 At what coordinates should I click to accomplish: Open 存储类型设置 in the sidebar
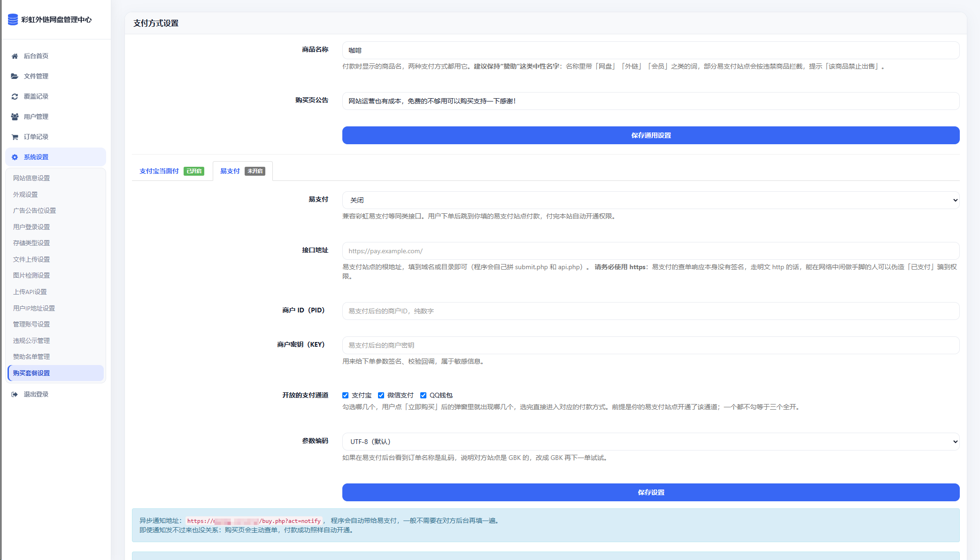point(31,243)
